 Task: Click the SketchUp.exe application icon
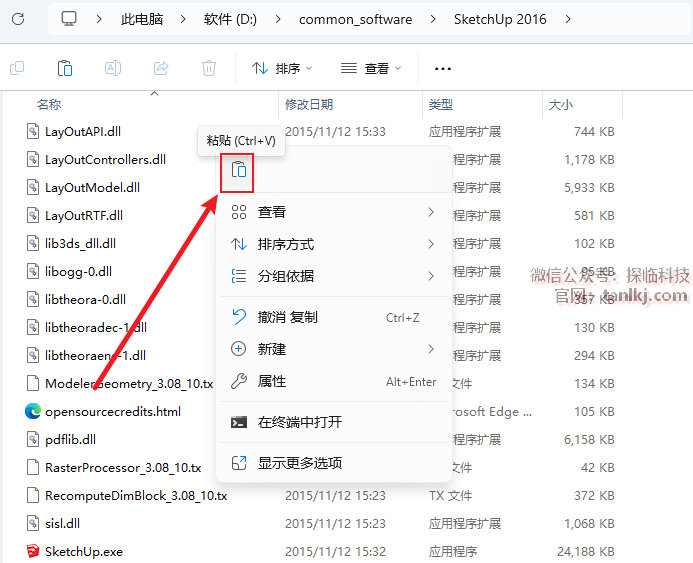coord(33,551)
